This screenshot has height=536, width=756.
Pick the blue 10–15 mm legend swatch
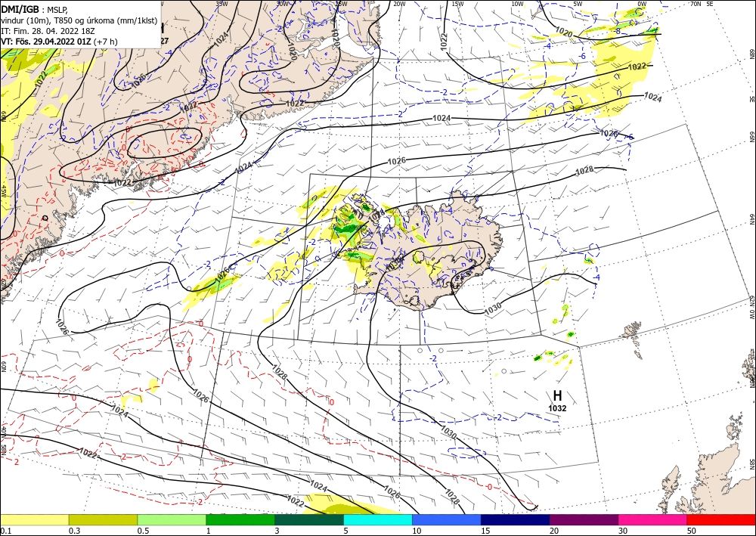(447, 519)
